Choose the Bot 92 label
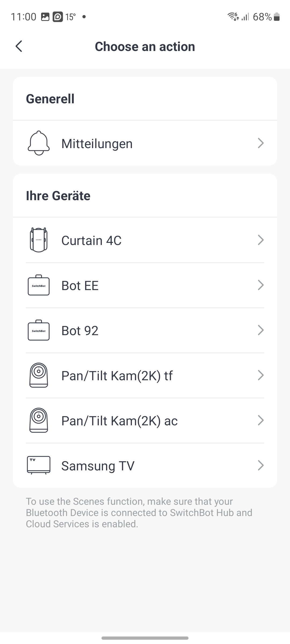Image resolution: width=290 pixels, height=644 pixels. click(80, 331)
